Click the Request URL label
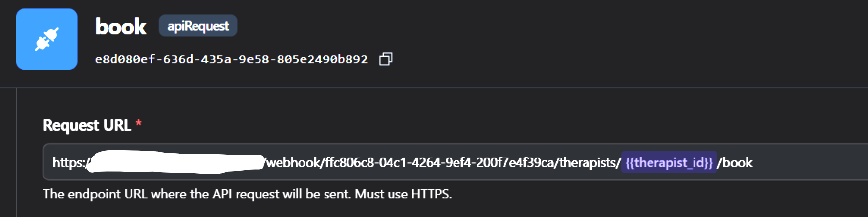 87,125
